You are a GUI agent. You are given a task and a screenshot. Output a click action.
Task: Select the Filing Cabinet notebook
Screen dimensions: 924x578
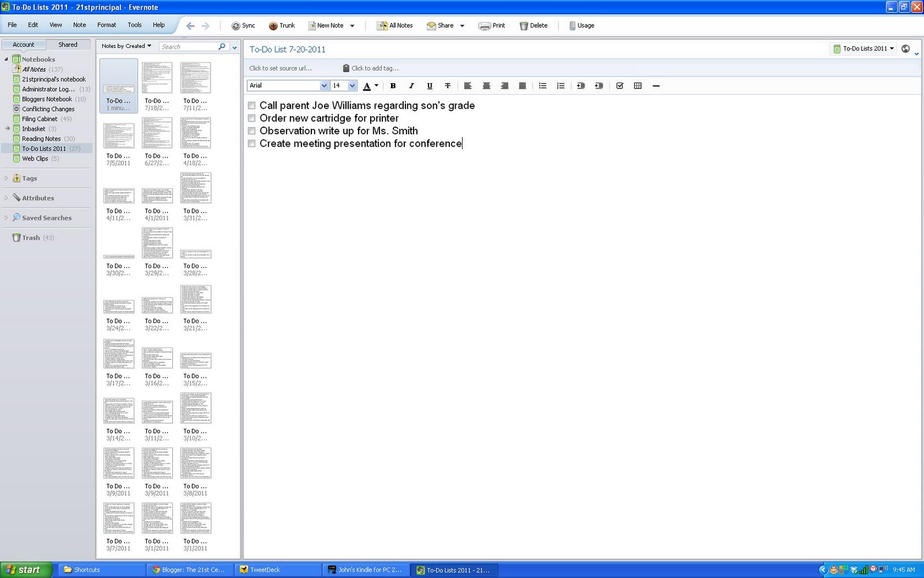point(39,118)
